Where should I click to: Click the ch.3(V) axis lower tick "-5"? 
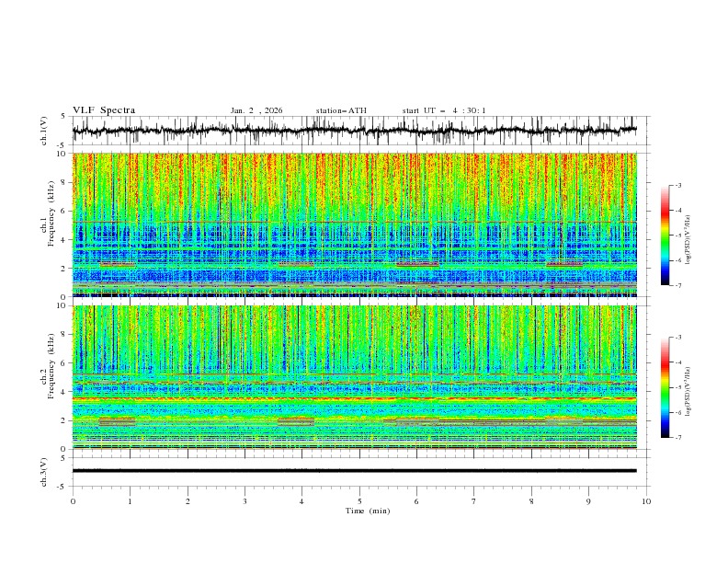pyautogui.click(x=63, y=487)
